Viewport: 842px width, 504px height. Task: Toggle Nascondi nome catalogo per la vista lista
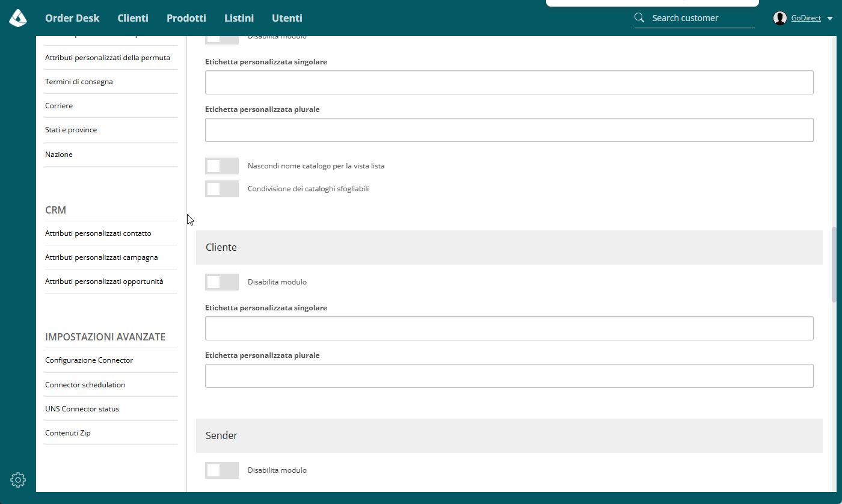[x=222, y=166]
